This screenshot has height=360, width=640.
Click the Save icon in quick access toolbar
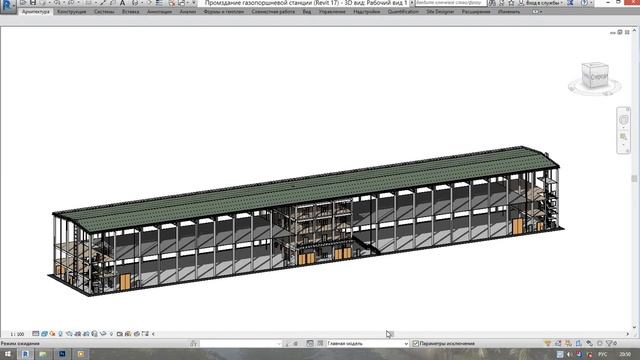[x=33, y=2]
